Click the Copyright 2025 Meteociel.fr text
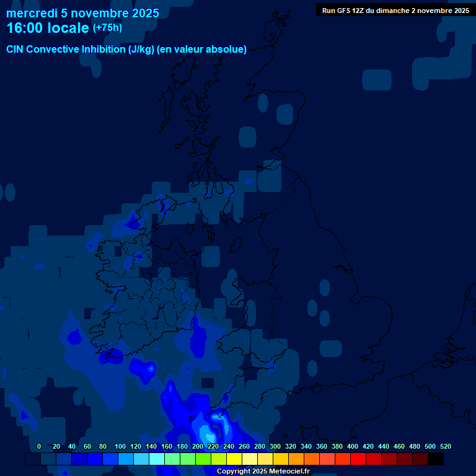The width and height of the screenshot is (476, 476). click(x=263, y=472)
